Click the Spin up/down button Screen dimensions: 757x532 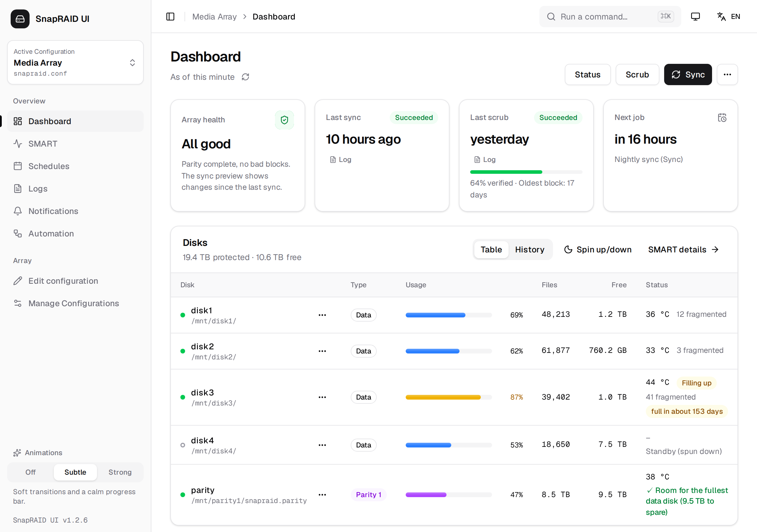click(598, 249)
